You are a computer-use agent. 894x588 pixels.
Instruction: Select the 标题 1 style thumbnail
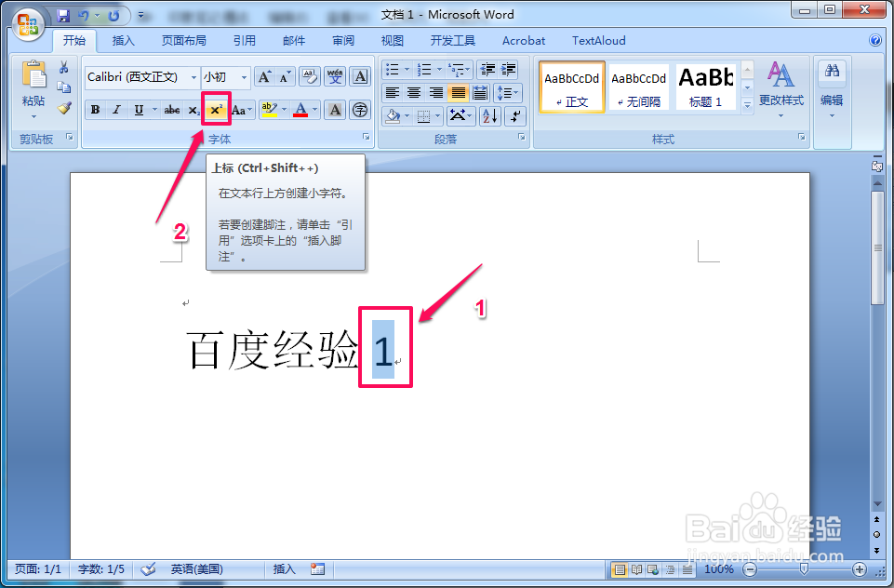(x=704, y=87)
